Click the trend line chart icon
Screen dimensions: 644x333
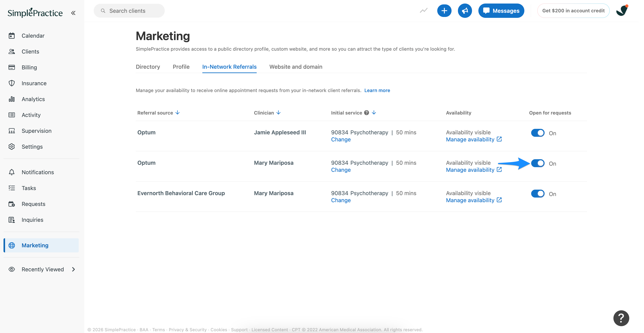coord(423,11)
